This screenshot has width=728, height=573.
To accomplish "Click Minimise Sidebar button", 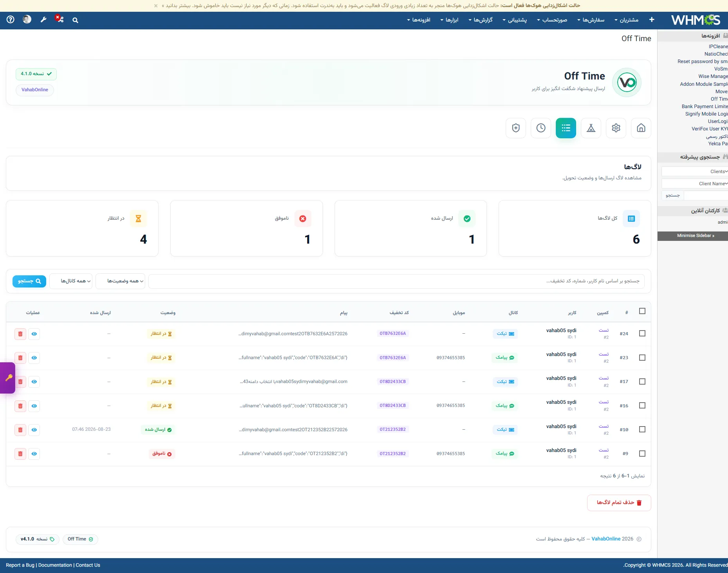I will [x=693, y=236].
